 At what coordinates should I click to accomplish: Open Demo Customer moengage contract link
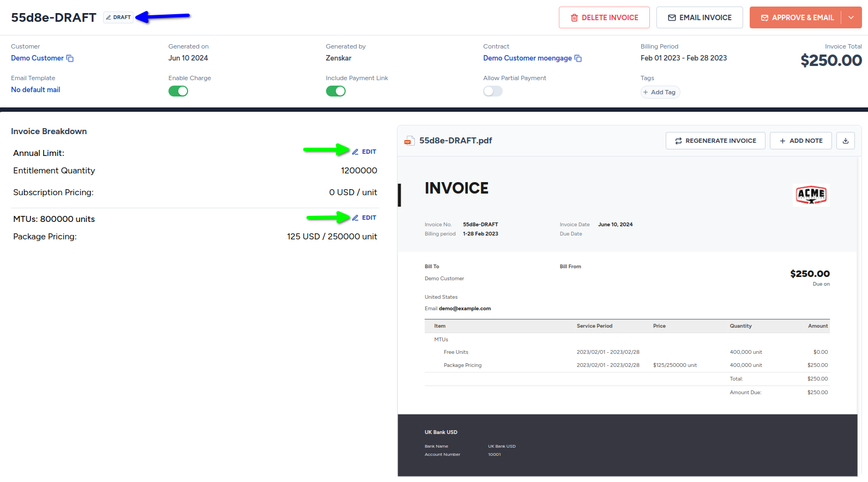(x=527, y=58)
